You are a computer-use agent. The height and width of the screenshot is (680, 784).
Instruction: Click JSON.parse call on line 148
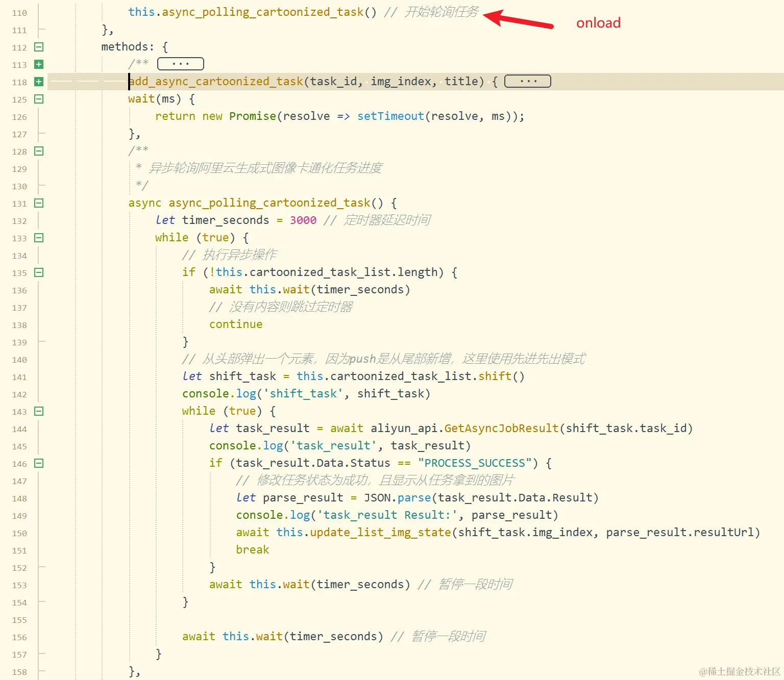pyautogui.click(x=398, y=497)
